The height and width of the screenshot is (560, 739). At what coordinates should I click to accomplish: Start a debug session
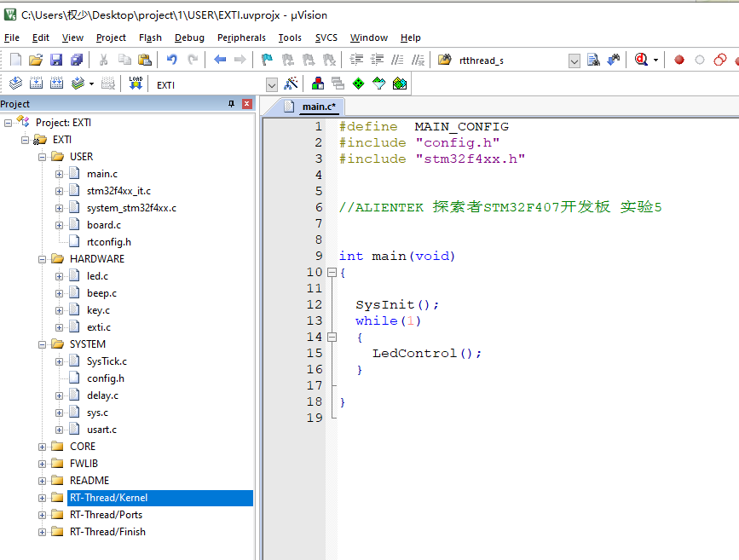pyautogui.click(x=639, y=61)
